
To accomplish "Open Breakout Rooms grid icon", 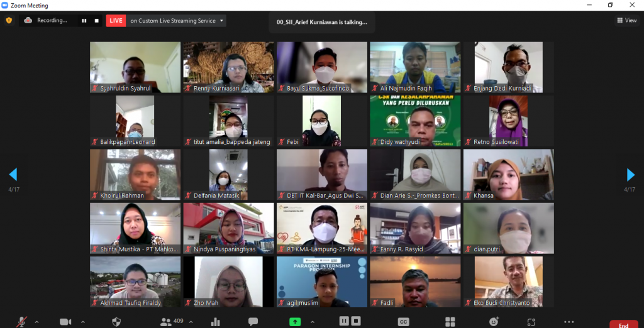I will coord(450,322).
